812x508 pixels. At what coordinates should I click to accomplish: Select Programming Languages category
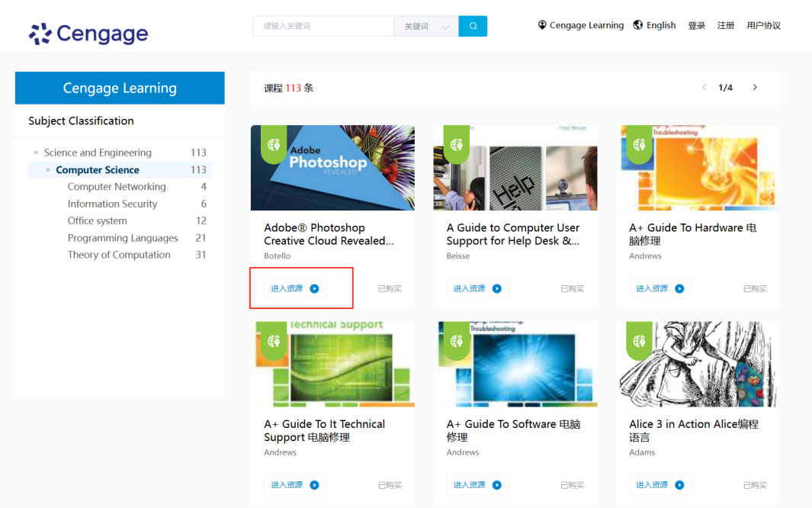coord(123,238)
